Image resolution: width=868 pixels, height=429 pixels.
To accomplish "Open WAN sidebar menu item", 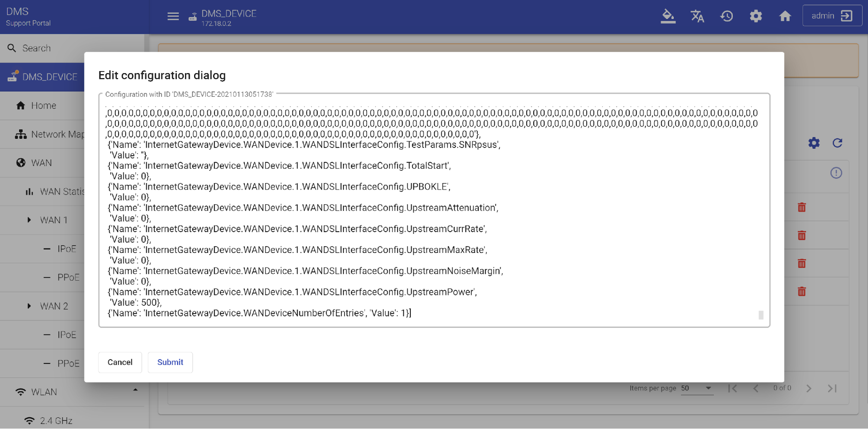I will pos(41,163).
